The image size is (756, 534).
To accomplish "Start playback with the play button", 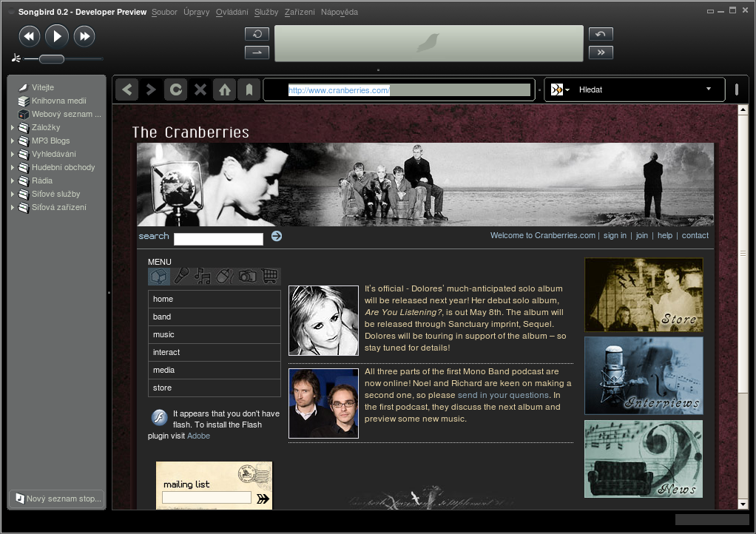I will [x=57, y=36].
